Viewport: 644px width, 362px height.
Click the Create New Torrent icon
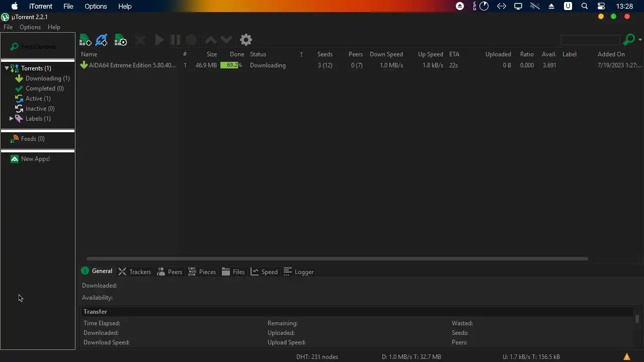coord(120,40)
